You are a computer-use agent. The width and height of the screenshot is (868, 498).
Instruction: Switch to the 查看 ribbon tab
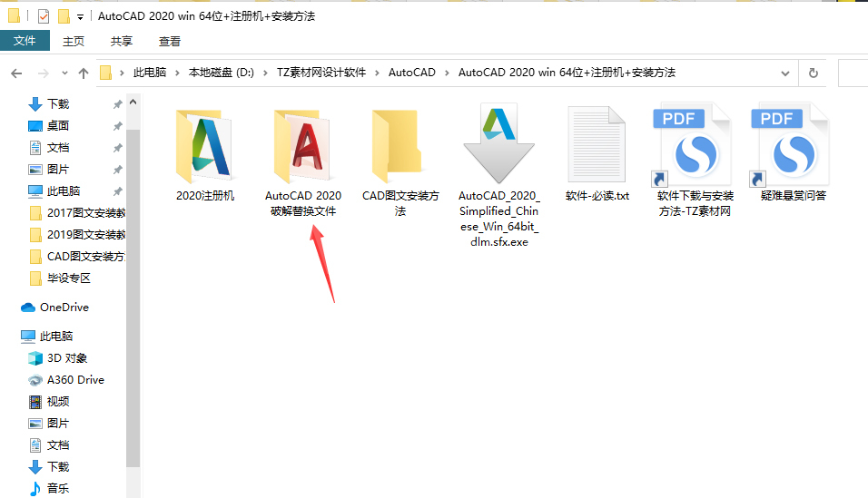point(170,41)
